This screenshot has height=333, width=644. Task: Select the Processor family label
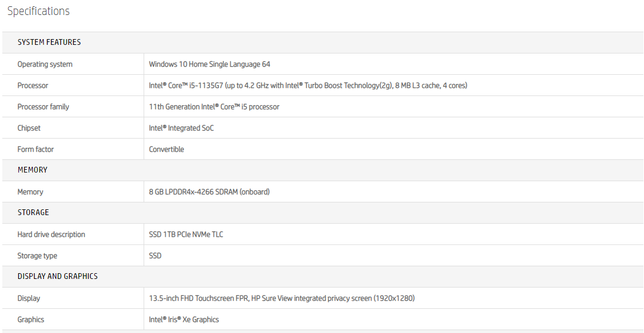43,107
